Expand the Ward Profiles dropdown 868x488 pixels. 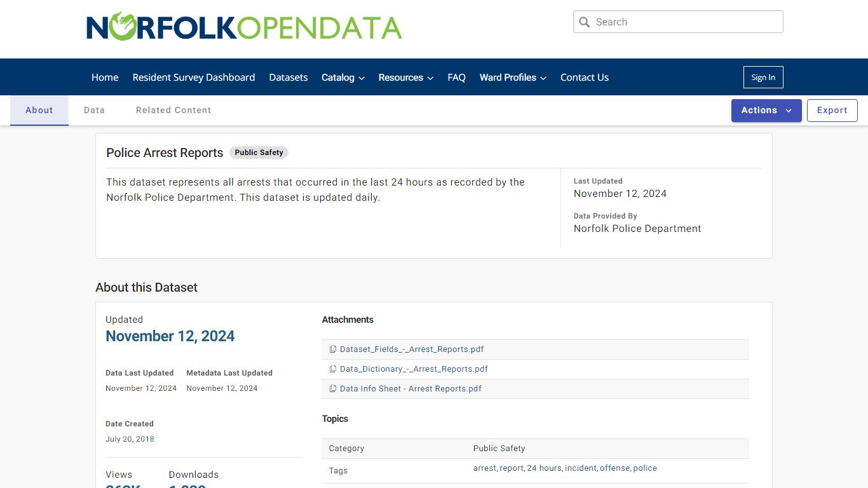(513, 78)
